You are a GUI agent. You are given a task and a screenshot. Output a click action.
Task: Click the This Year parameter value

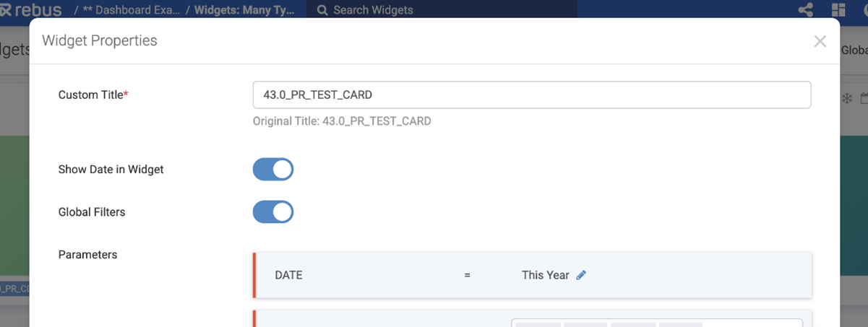pyautogui.click(x=545, y=275)
